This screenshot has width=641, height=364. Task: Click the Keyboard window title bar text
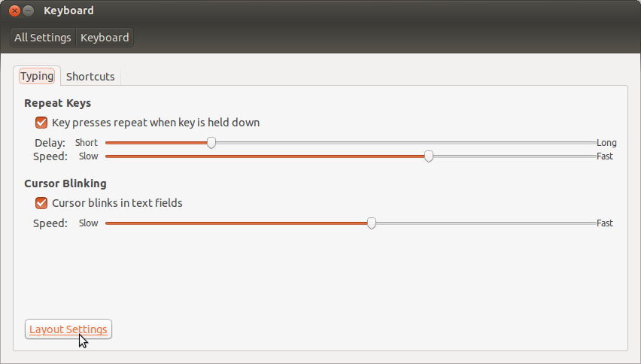(68, 11)
